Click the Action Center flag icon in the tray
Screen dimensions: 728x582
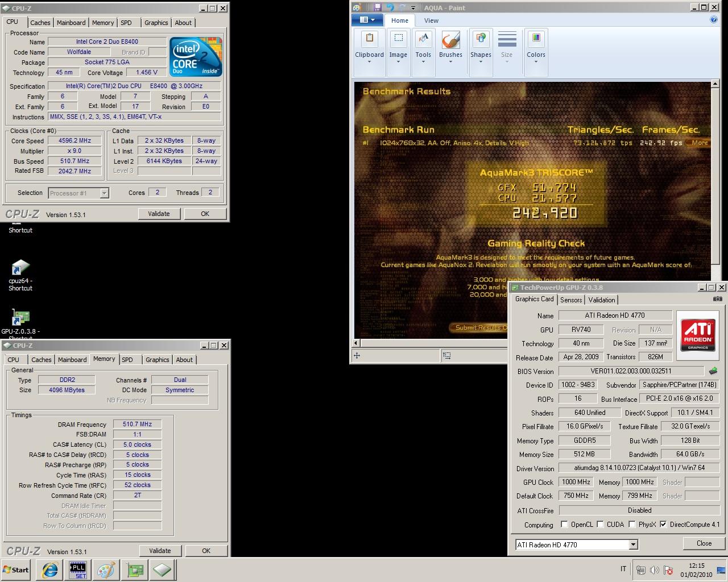pos(668,570)
